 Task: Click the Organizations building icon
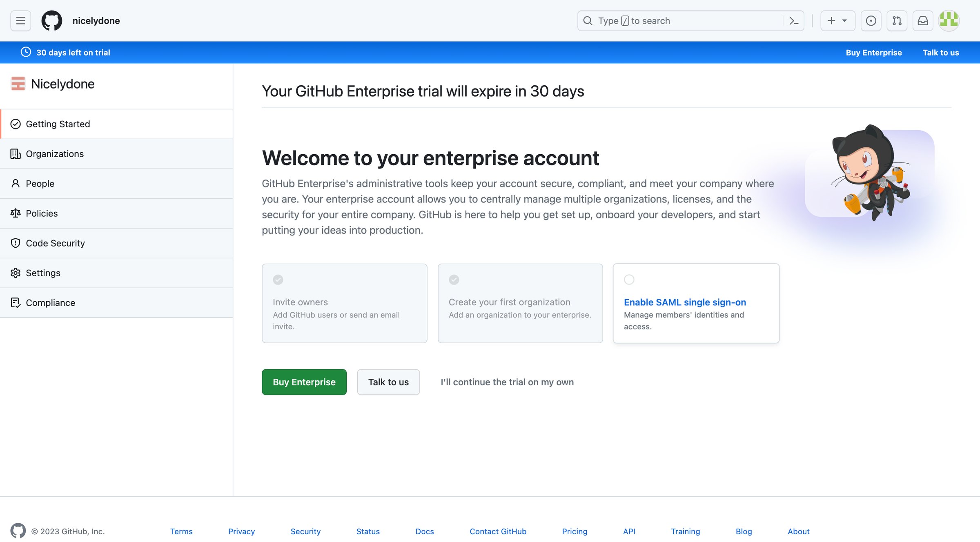pyautogui.click(x=16, y=154)
